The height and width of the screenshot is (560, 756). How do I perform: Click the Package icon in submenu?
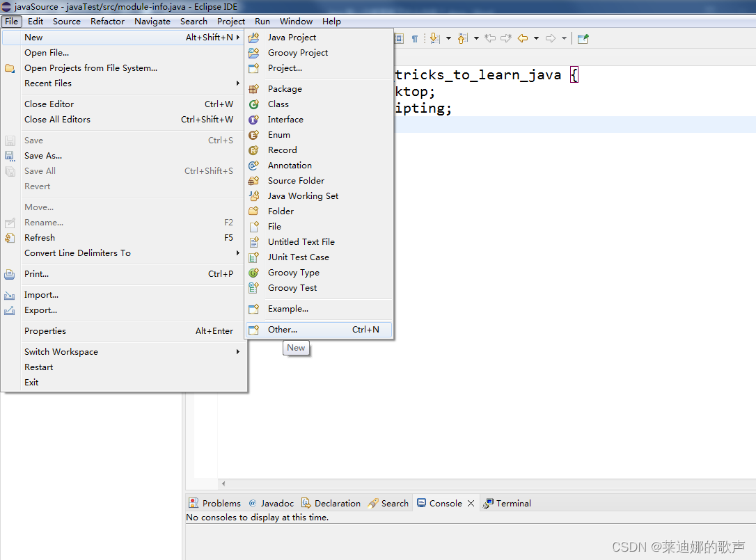253,89
